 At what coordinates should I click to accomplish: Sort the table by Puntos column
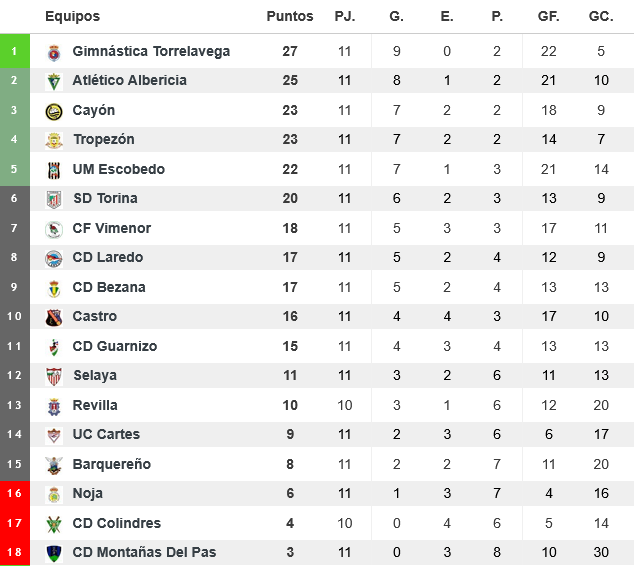point(290,16)
